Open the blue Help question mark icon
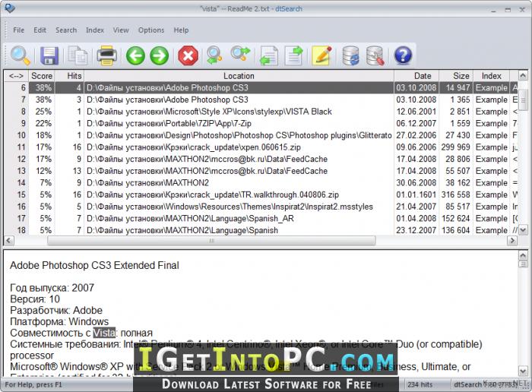Viewport: 532px width, 392px height. pos(403,55)
